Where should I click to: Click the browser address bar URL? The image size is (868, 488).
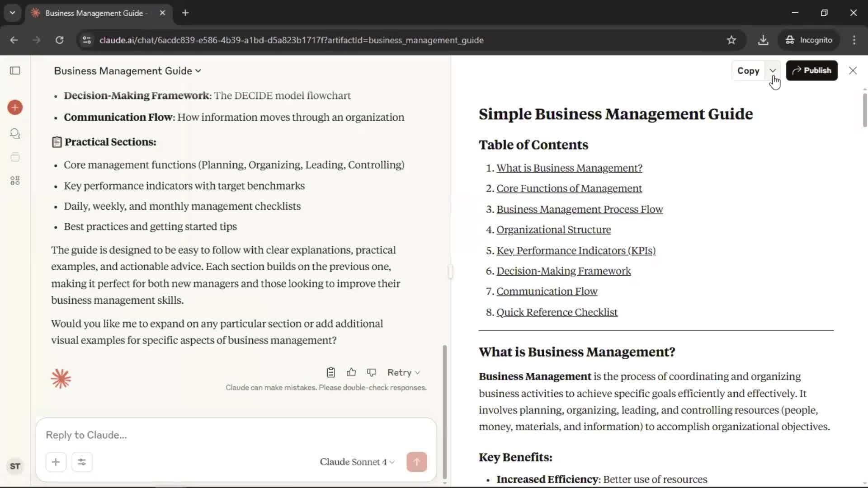(x=292, y=40)
